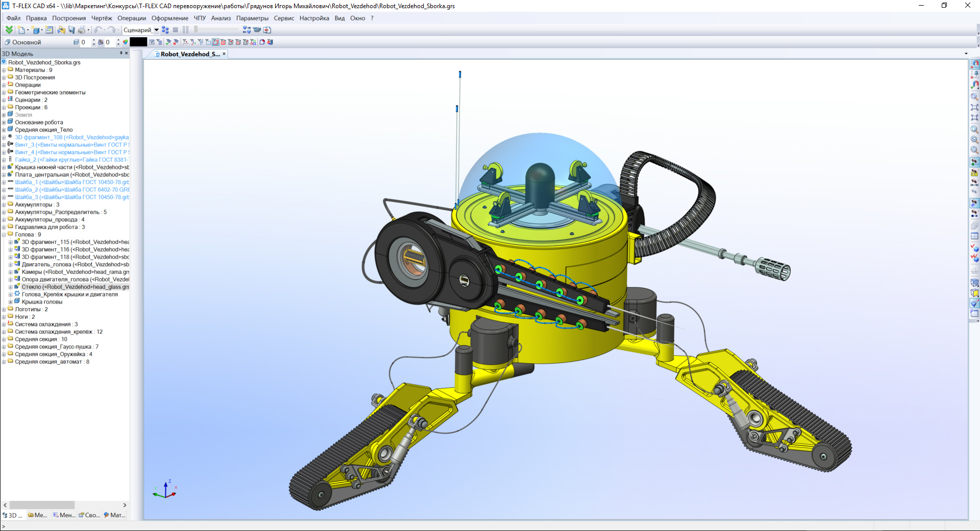Click the XYZ coordinate axes indicator in the viewport
The height and width of the screenshot is (531, 980).
pos(165,489)
